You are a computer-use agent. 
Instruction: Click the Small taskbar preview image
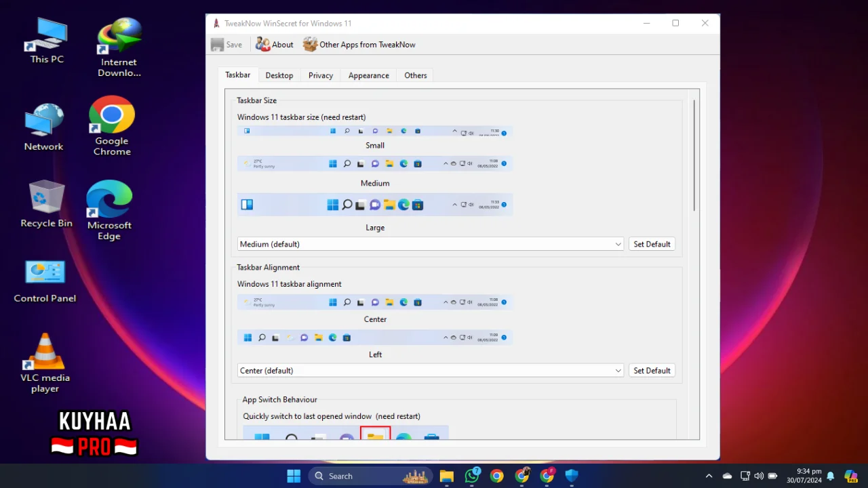click(375, 131)
